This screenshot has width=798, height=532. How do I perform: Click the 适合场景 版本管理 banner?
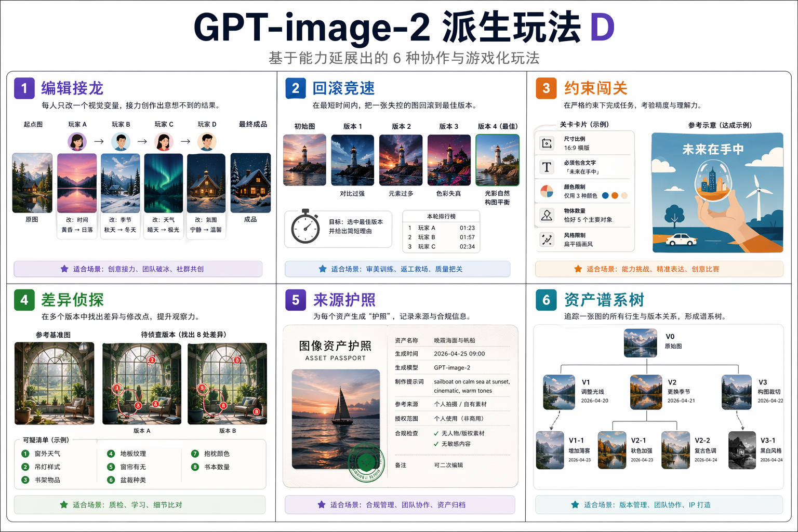[x=659, y=504]
